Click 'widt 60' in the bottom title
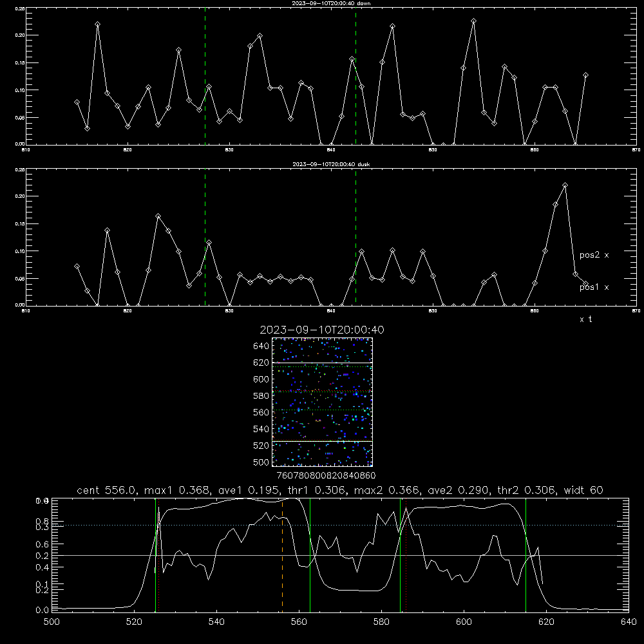Viewport: 644px width, 644px height. pos(583,490)
